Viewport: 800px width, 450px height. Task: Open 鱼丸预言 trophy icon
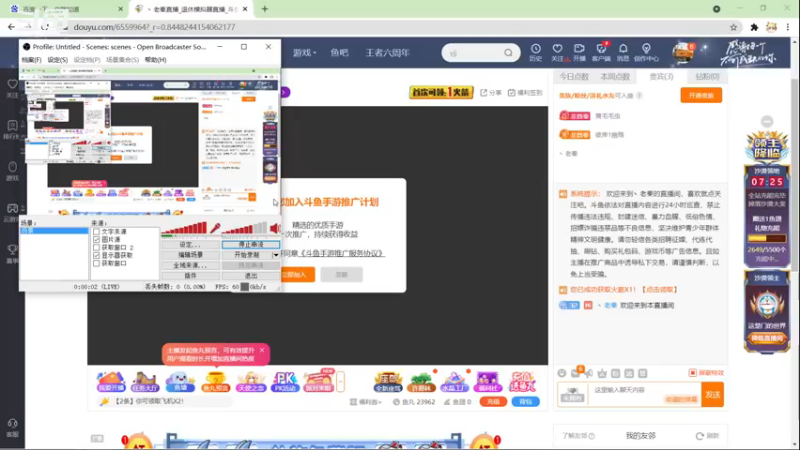215,381
